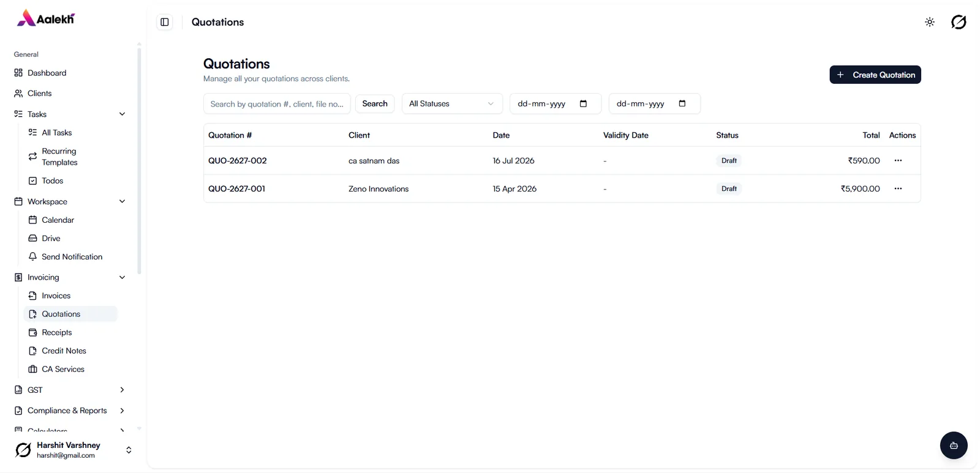Open quotation QUO-2627-001
The width and height of the screenshot is (980, 473).
pos(237,189)
